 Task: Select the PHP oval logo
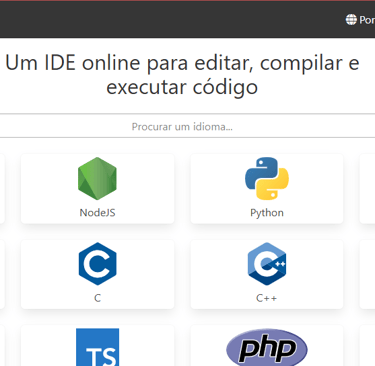267,347
